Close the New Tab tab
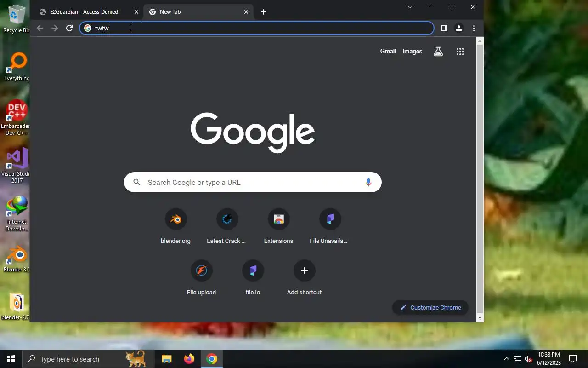588x368 pixels. click(x=246, y=12)
